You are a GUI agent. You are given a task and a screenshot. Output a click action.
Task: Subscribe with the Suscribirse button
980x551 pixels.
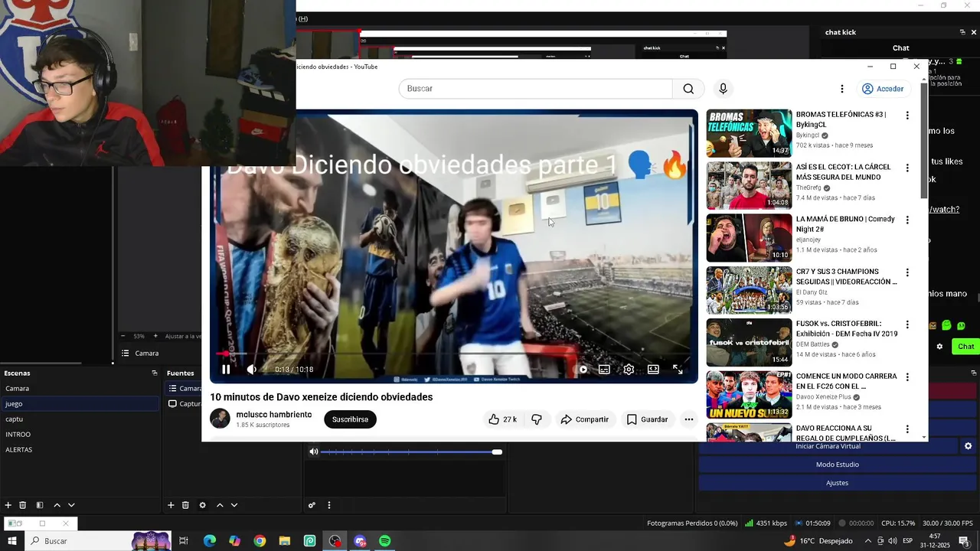point(350,419)
